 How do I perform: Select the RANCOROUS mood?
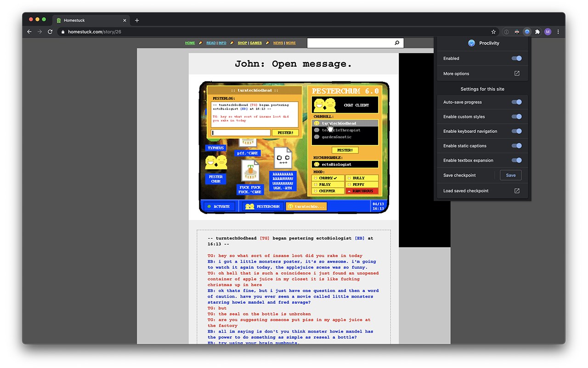362,191
